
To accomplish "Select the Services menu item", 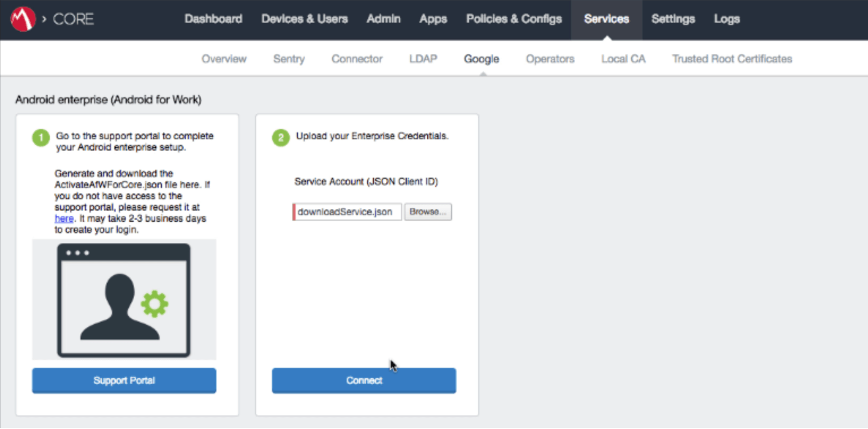I will (x=607, y=19).
